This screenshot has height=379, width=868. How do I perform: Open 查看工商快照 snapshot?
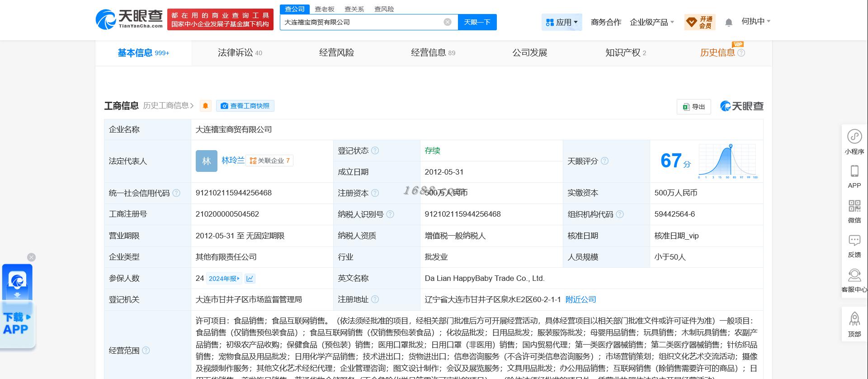tap(245, 106)
